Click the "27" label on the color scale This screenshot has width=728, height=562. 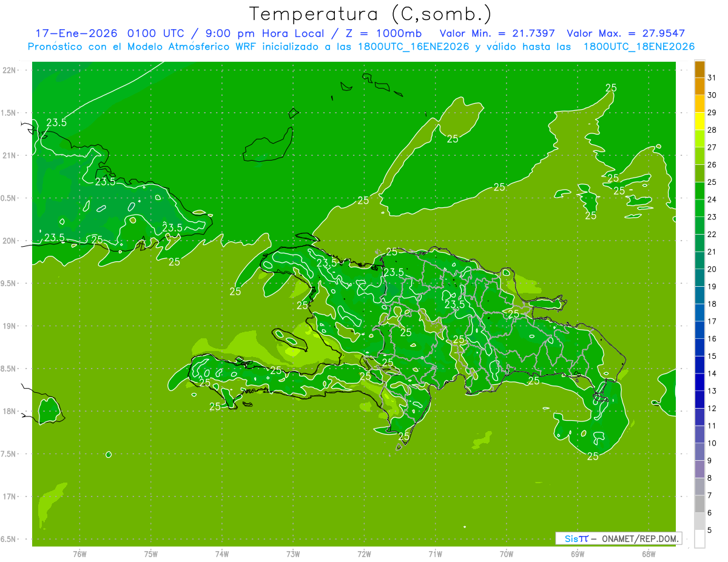coord(712,147)
